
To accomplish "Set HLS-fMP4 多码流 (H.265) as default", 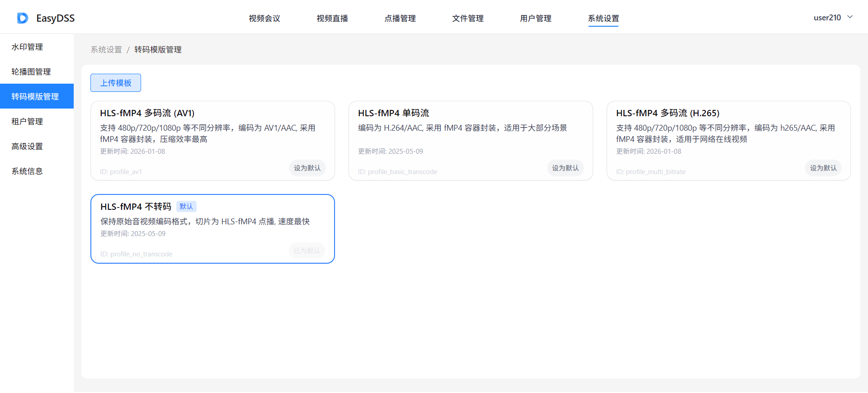I will [x=823, y=168].
